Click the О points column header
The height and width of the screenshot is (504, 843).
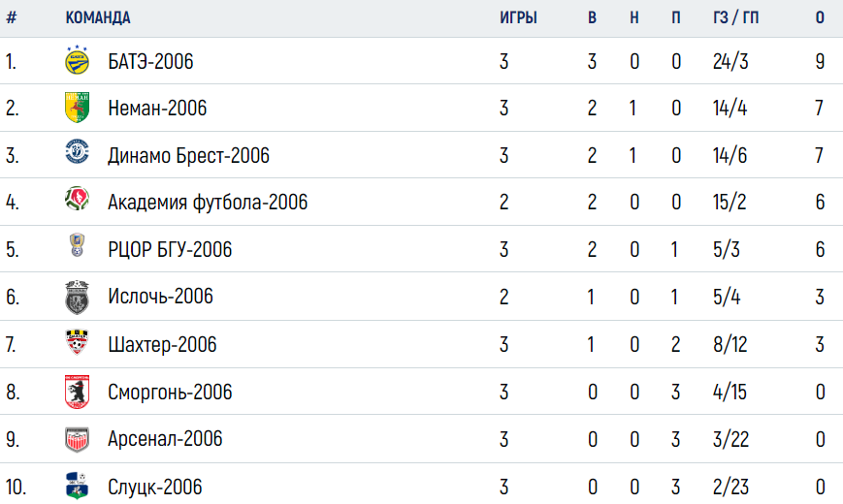pyautogui.click(x=820, y=17)
